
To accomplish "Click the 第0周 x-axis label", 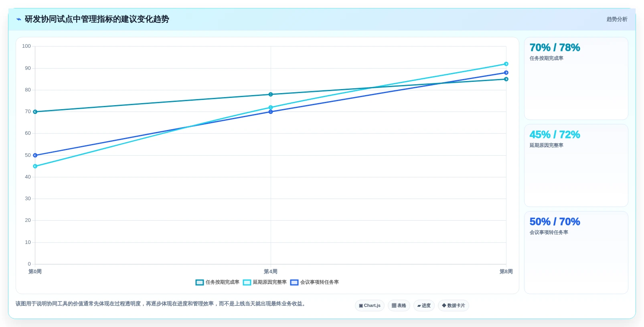I will point(35,272).
